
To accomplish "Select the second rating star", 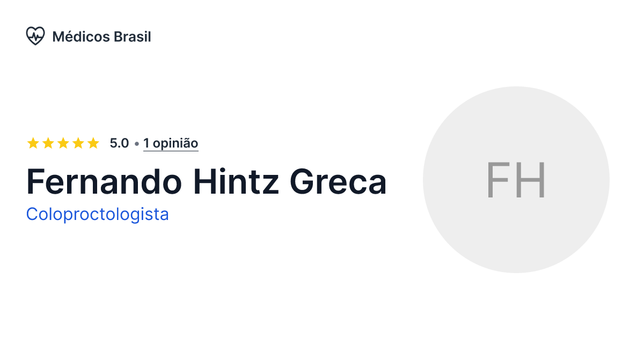I will click(48, 143).
